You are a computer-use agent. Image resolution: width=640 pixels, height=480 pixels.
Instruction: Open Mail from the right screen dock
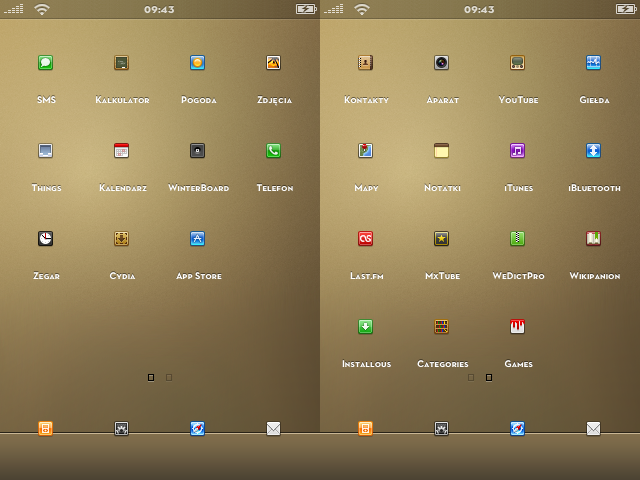pyautogui.click(x=593, y=429)
